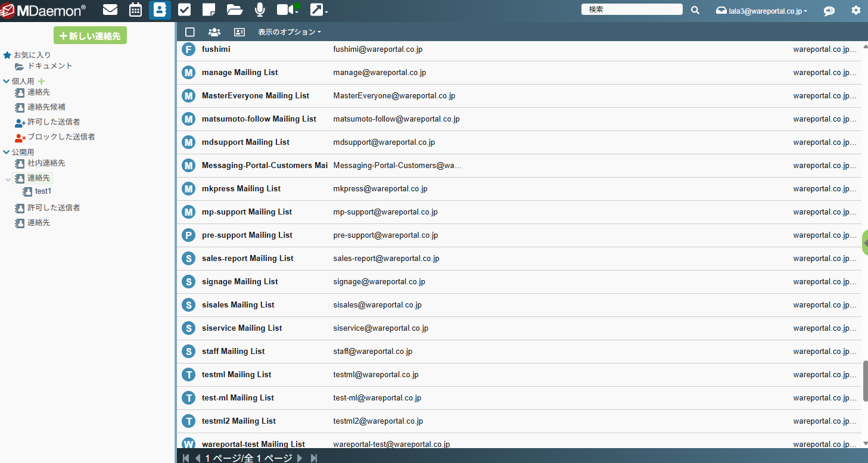Open the 表示のオプション dropdown
Screen dimensions: 868x463
289,32
